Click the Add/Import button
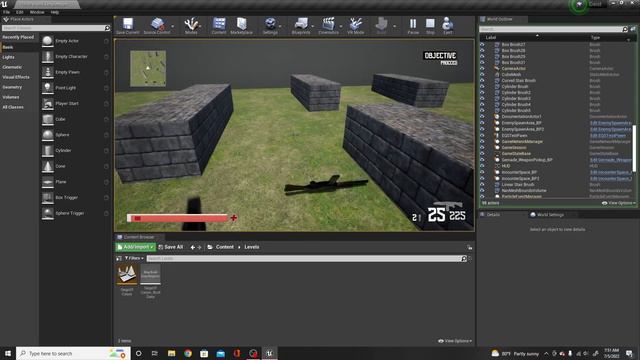 (x=136, y=247)
